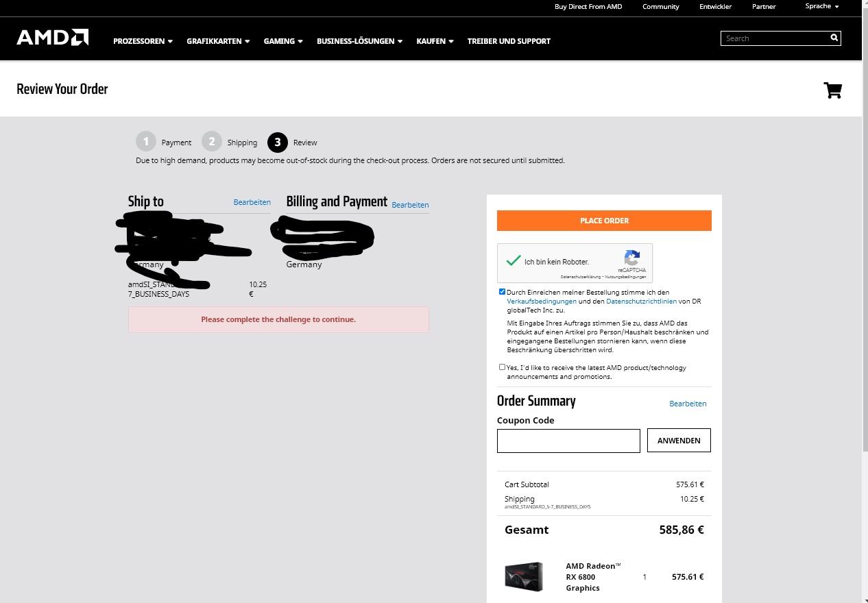Viewport: 868px width, 603px height.
Task: Open the Community top link
Action: tap(661, 6)
